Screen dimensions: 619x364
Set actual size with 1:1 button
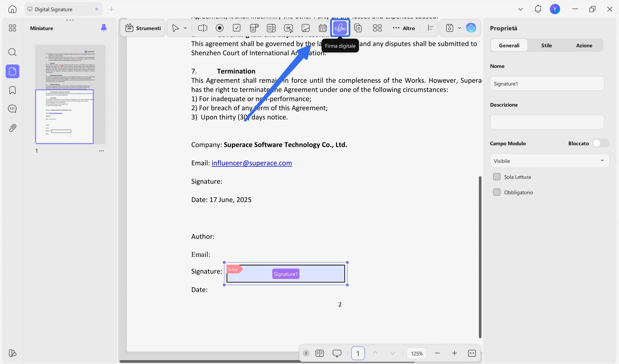[472, 353]
